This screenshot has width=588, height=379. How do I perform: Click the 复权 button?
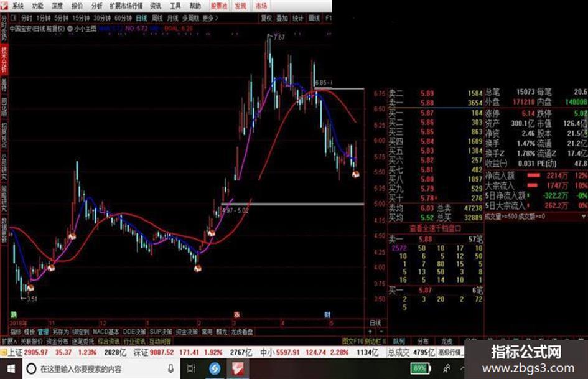266,18
